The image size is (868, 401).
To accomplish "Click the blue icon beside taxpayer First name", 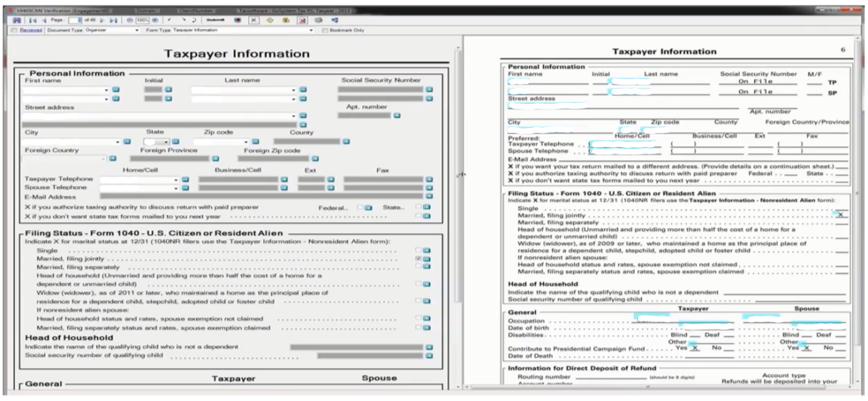I will pyautogui.click(x=115, y=90).
